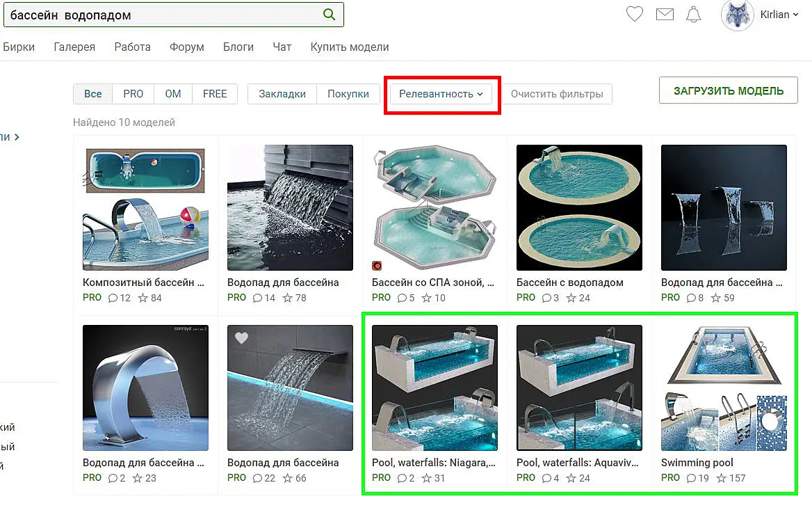Open favorites via the heart icon
The width and height of the screenshot is (812, 517).
coord(634,14)
